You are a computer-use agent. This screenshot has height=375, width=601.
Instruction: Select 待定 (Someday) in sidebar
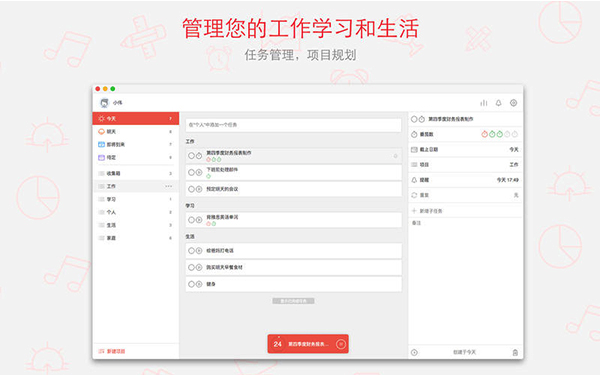coord(136,158)
